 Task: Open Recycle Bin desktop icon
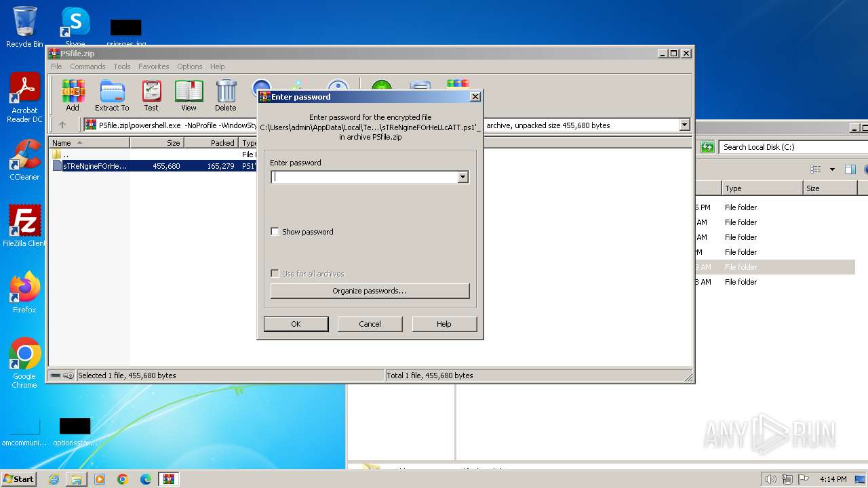pos(24,27)
